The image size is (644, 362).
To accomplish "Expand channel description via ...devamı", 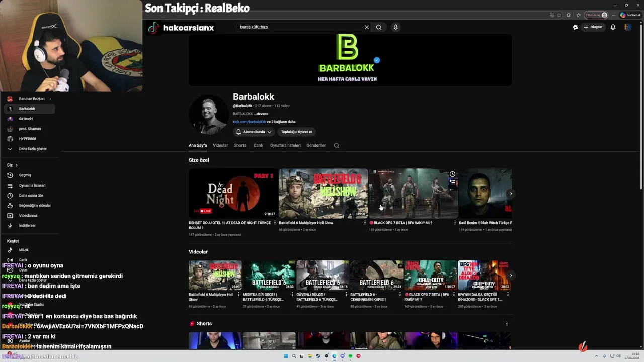I will tap(261, 114).
